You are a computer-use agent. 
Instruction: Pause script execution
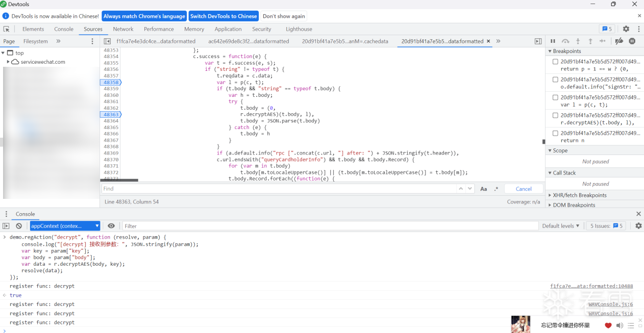click(x=553, y=41)
